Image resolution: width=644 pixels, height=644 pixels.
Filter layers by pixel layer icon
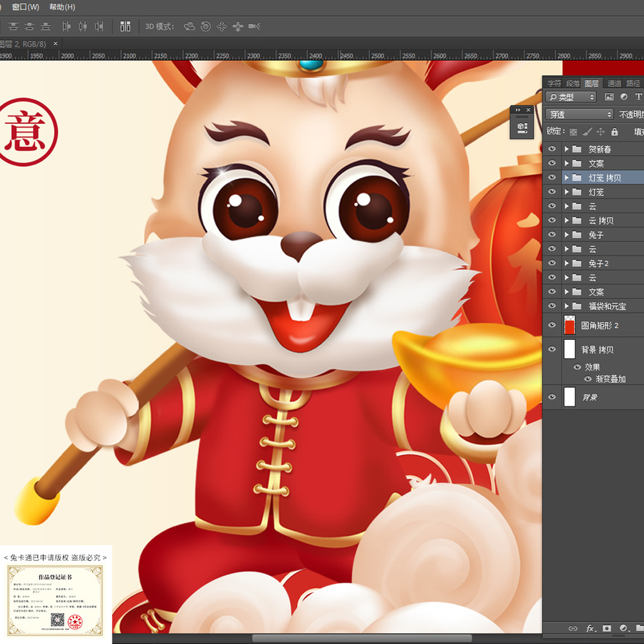pyautogui.click(x=609, y=97)
